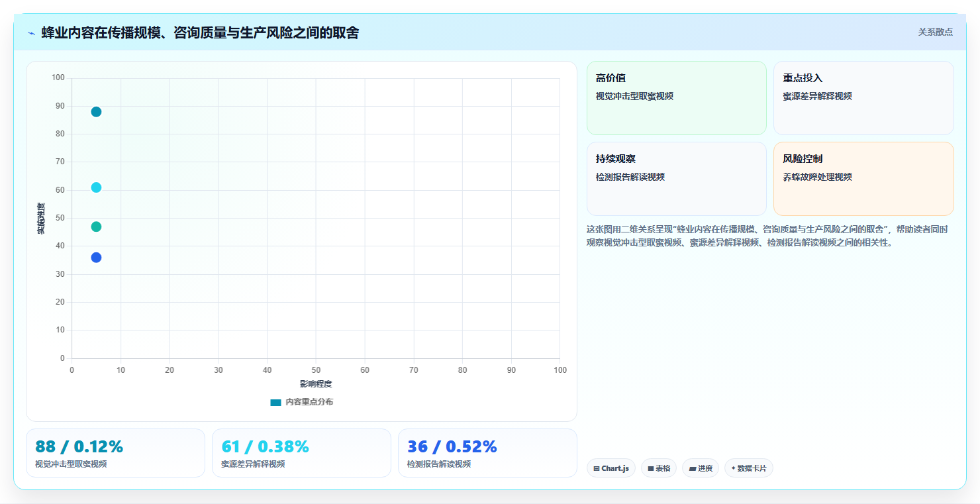Click the page title about 蜂业内容
This screenshot has height=504, width=980.
200,32
